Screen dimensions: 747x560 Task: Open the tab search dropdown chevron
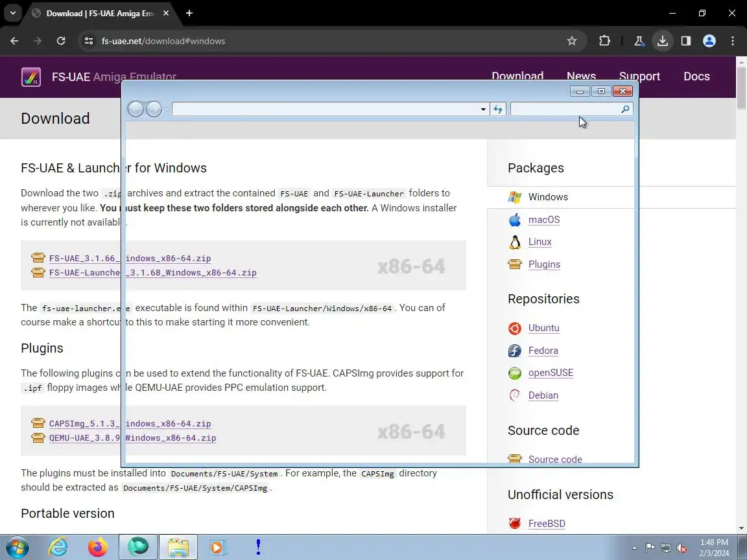click(x=13, y=14)
